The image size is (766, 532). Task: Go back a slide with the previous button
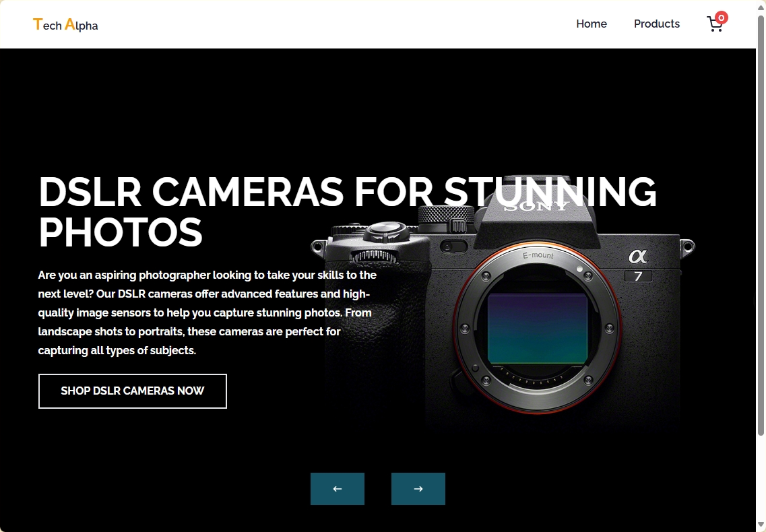click(337, 488)
